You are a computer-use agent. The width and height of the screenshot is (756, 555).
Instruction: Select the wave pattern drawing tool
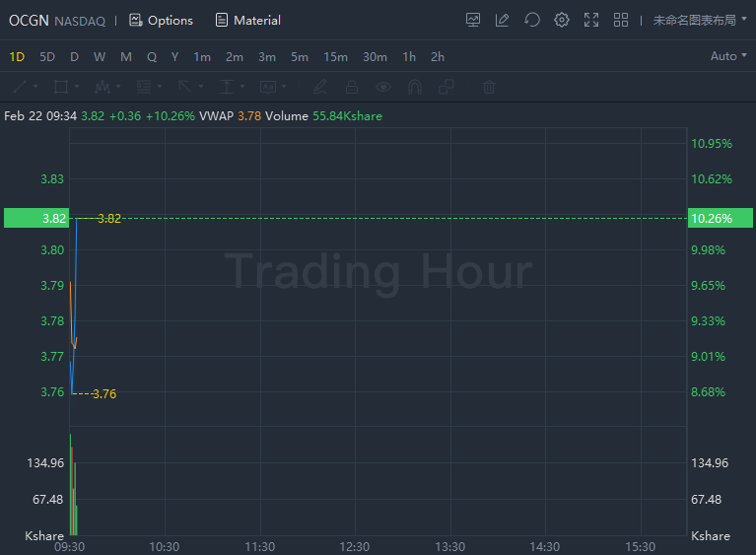[103, 87]
